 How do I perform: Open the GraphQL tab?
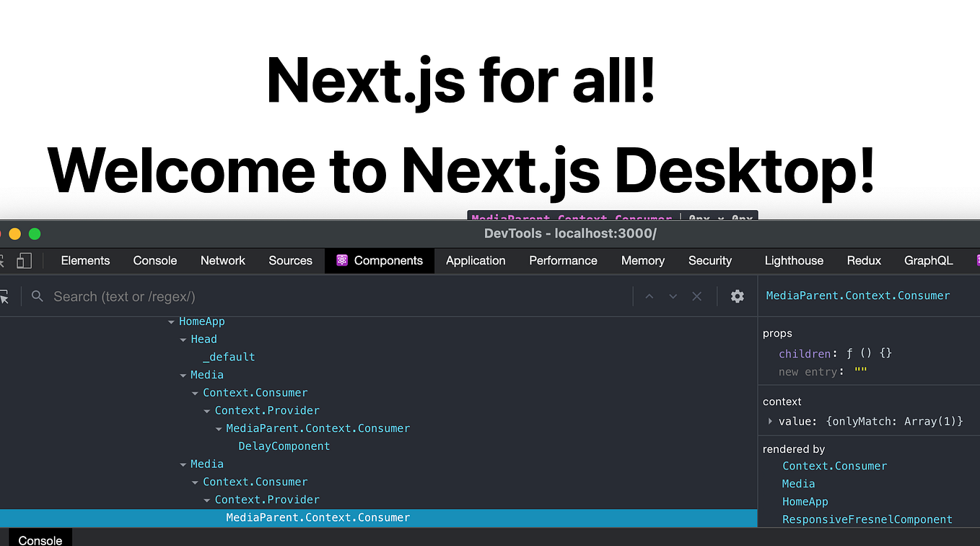[x=928, y=261]
